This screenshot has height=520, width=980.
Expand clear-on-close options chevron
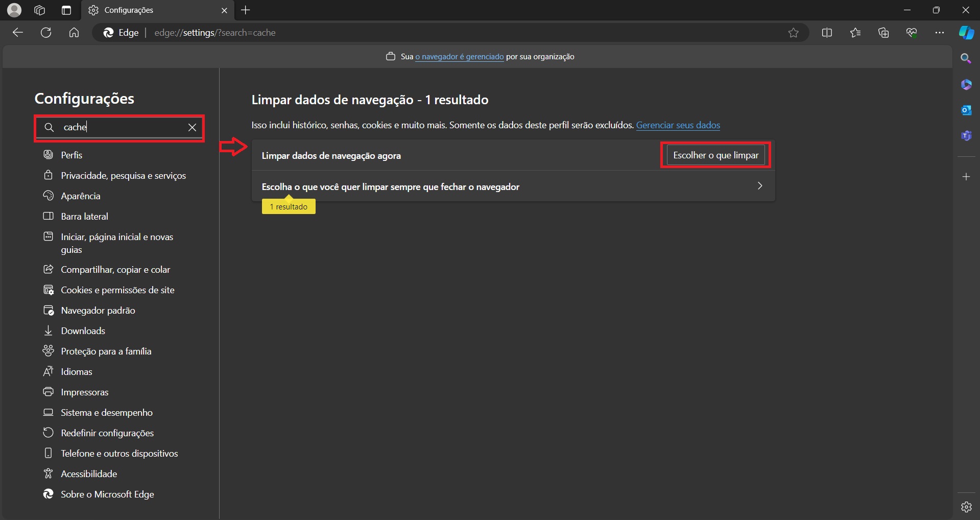(760, 186)
